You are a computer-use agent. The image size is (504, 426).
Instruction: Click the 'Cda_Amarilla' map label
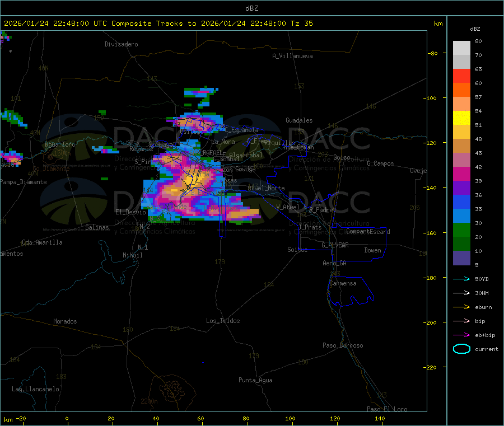pos(42,242)
